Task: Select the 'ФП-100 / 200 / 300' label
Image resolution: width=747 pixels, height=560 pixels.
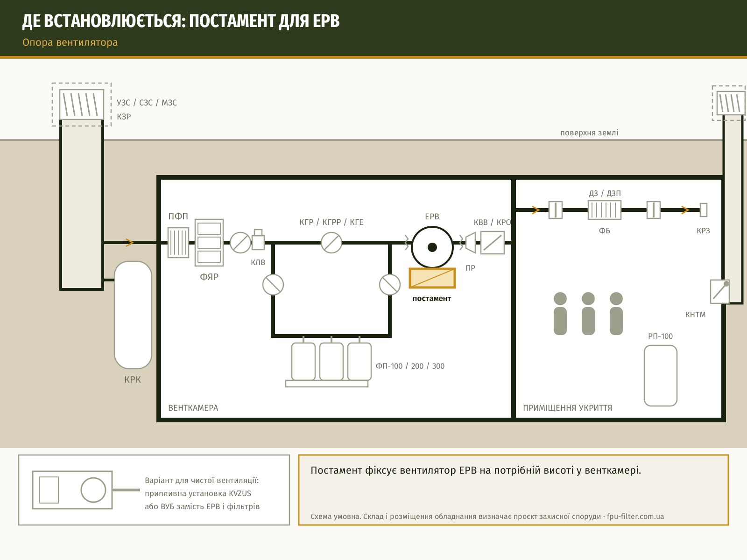Action: (410, 366)
